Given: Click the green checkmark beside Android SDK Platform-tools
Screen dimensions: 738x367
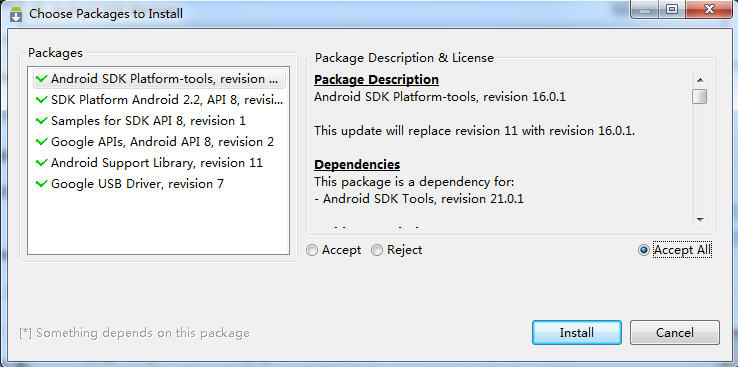Looking at the screenshot, I should [x=41, y=79].
